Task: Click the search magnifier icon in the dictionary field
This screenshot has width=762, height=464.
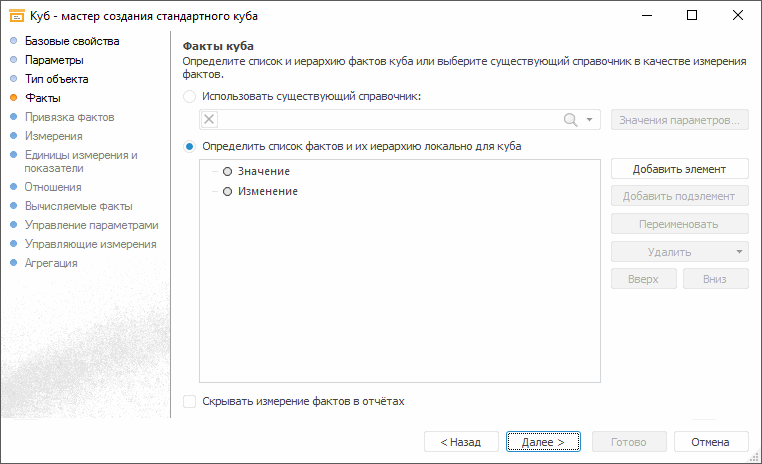Action: tap(571, 120)
